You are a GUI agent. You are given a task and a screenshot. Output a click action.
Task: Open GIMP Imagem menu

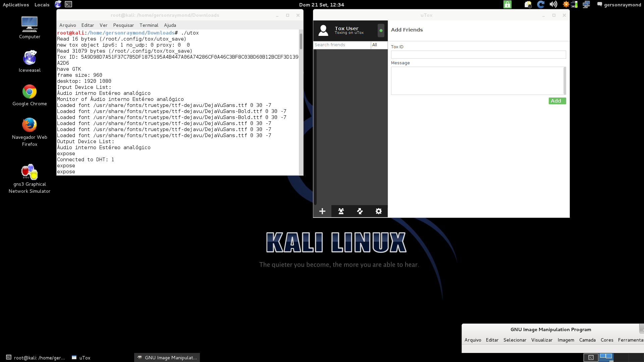point(566,340)
